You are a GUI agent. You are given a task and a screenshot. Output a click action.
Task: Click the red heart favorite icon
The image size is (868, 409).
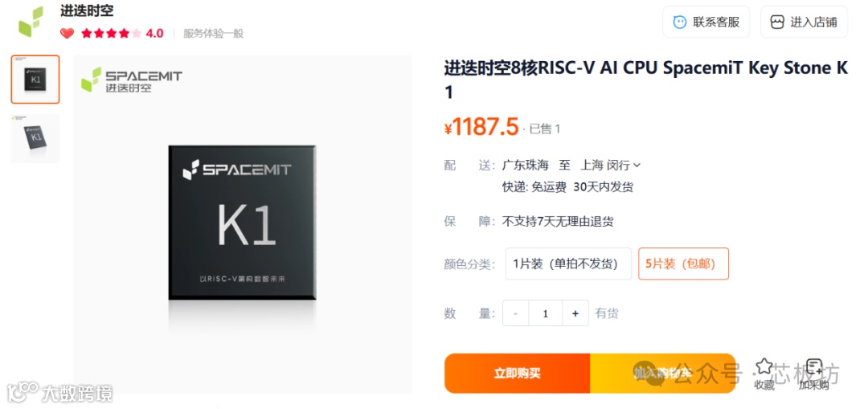(67, 33)
